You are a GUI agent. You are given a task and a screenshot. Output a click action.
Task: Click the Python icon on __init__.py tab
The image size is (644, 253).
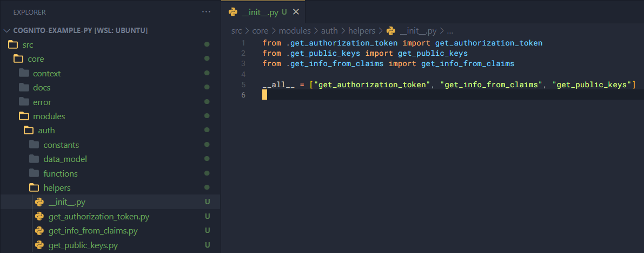[x=234, y=12]
